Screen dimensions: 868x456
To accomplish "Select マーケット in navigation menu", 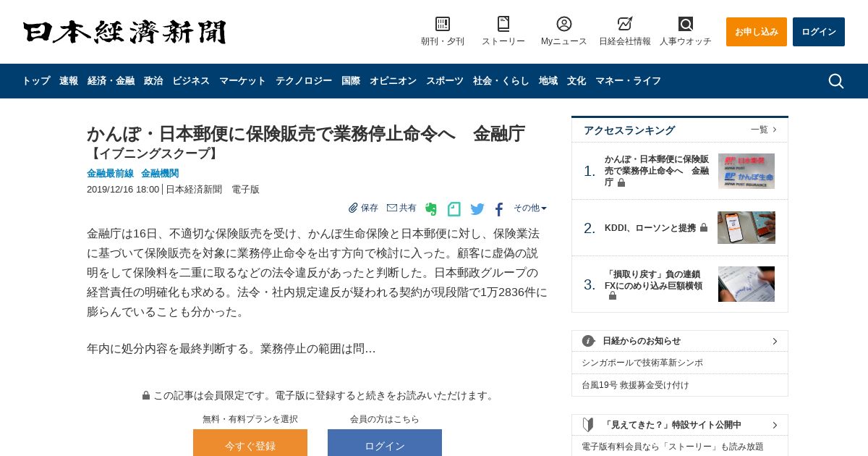I will 242,81.
